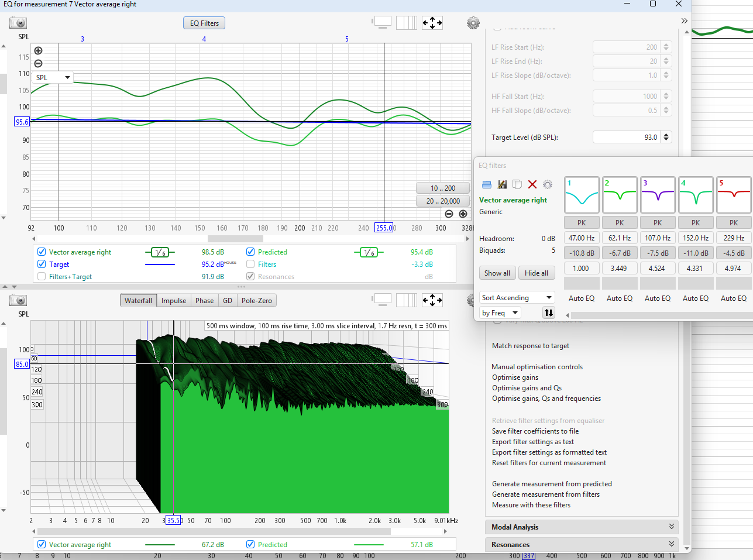This screenshot has width=753, height=560.
Task: Adjust Target Level stepper arrows
Action: 666,137
